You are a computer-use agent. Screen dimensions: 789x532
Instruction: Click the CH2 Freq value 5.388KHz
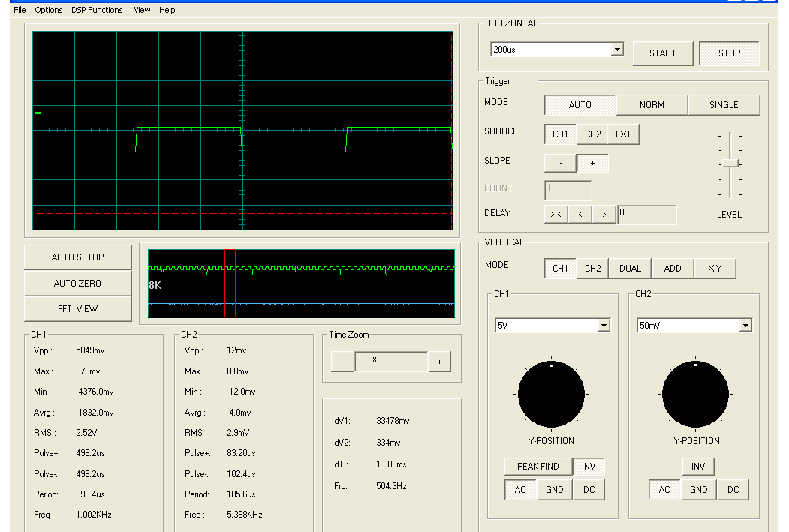[x=245, y=515]
